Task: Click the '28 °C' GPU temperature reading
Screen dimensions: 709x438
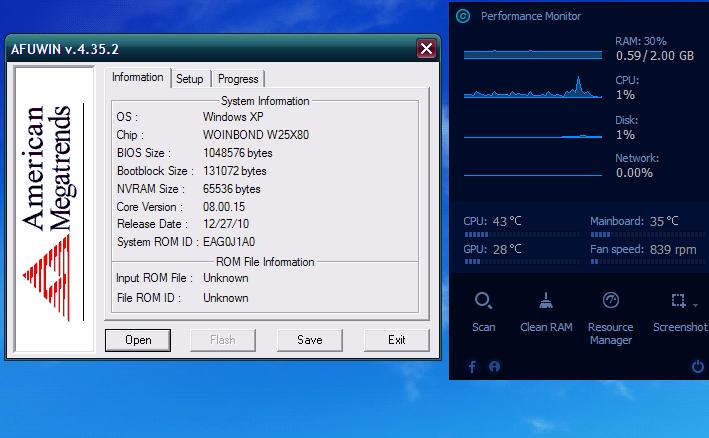Action: (x=507, y=250)
